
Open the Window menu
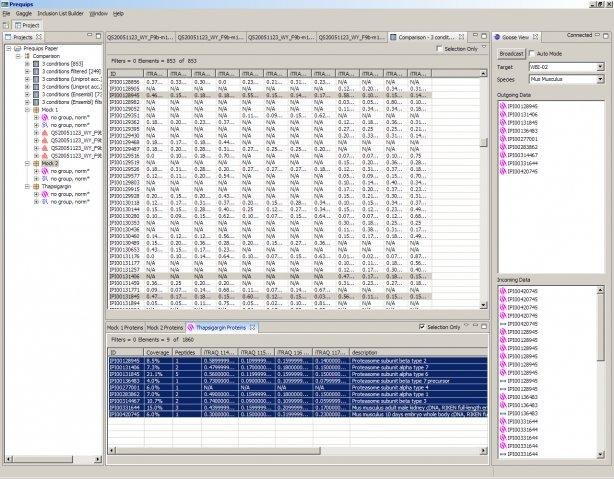tap(98, 14)
